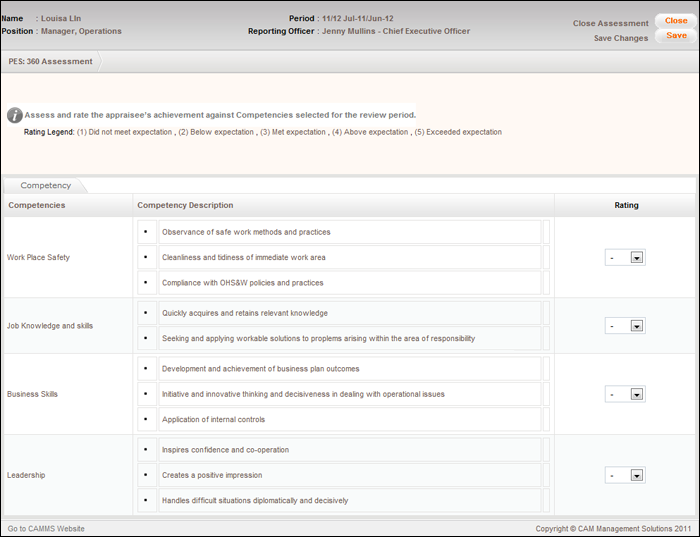Select the 'Development and achievement of business plan' row
Screen dimensions: 700x537
pos(349,369)
